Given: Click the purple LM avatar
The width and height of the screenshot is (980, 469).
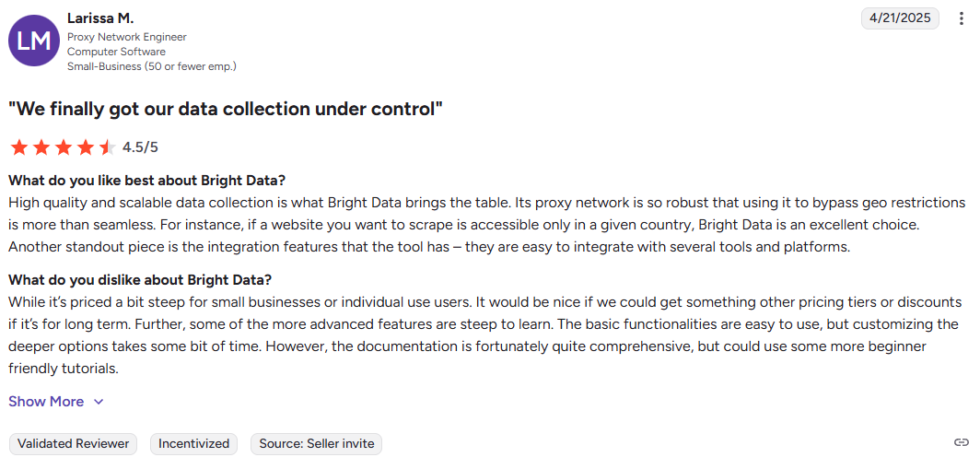Looking at the screenshot, I should tap(34, 41).
